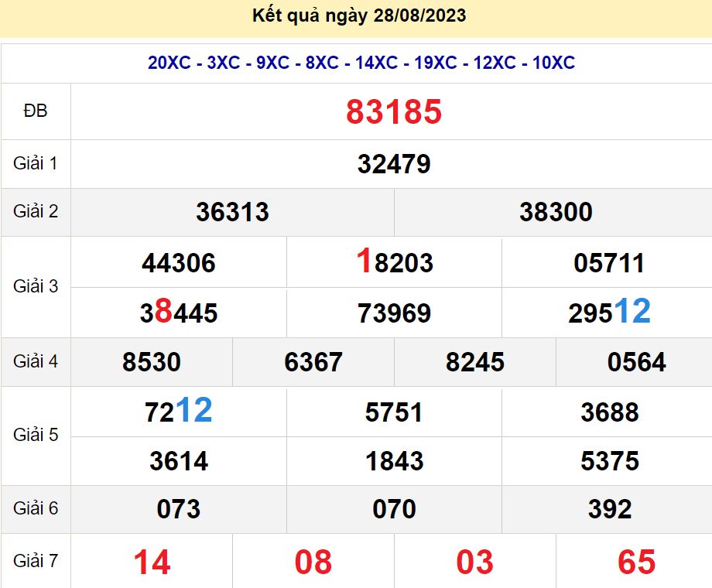Click the ĐB row label
Image resolution: width=712 pixels, height=588 pixels.
click(x=36, y=111)
